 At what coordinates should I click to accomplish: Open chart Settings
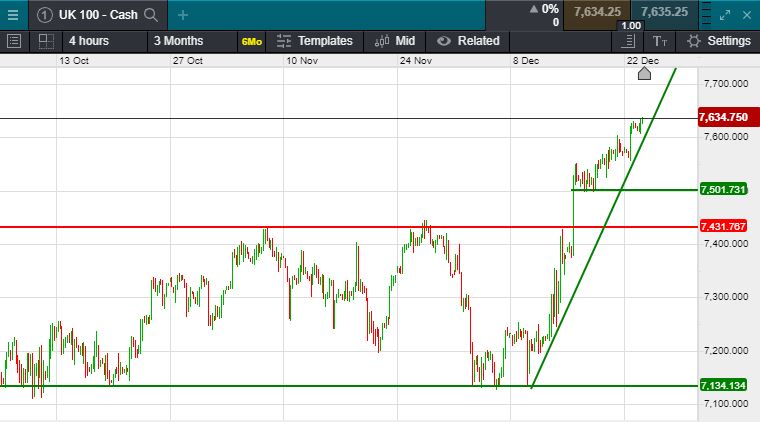[x=717, y=41]
